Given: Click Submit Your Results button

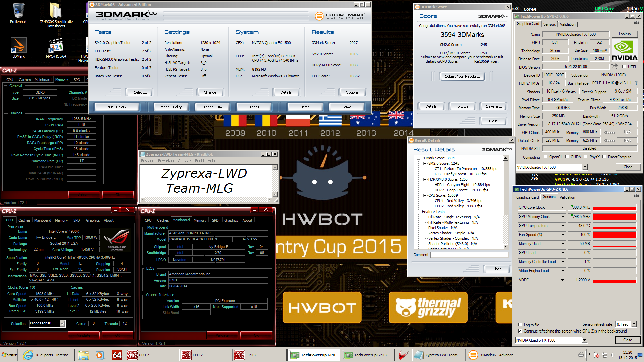Looking at the screenshot, I should [462, 76].
